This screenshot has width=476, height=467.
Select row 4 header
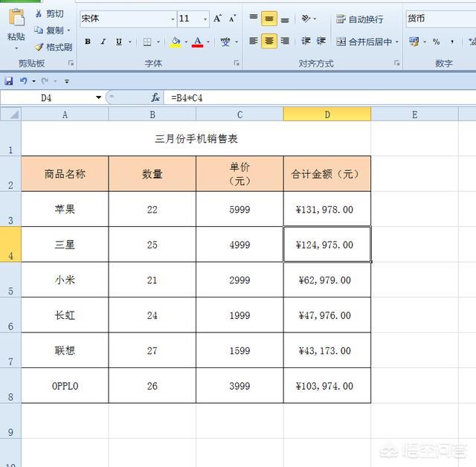click(10, 244)
